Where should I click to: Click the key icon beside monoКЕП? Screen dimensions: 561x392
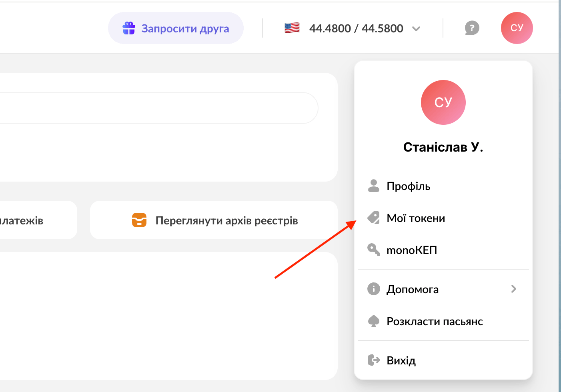click(x=374, y=250)
